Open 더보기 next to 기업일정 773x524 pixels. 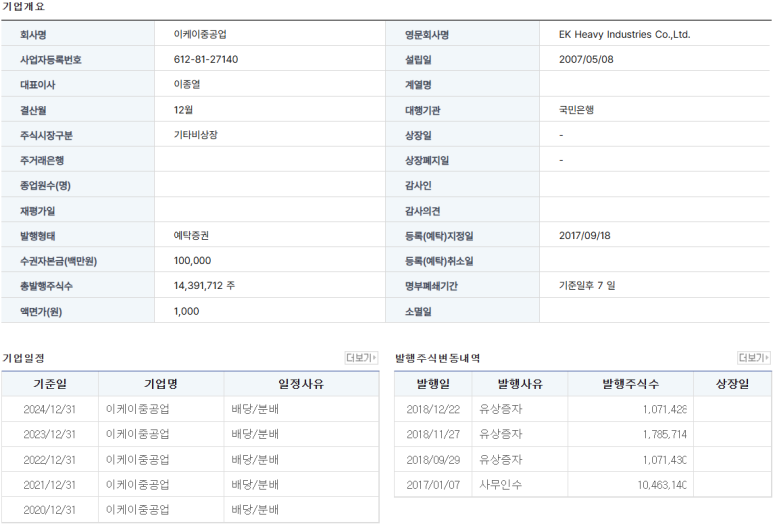click(361, 357)
